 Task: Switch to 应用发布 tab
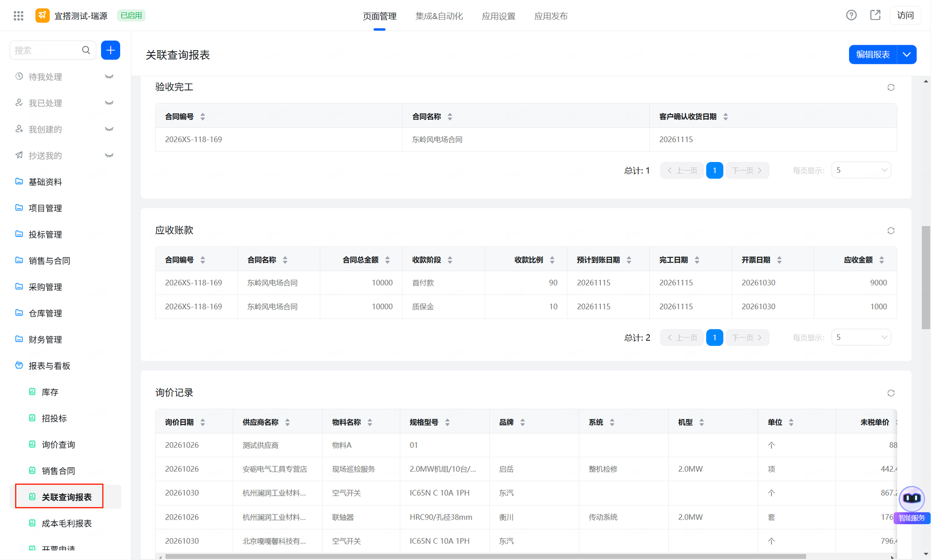(551, 16)
